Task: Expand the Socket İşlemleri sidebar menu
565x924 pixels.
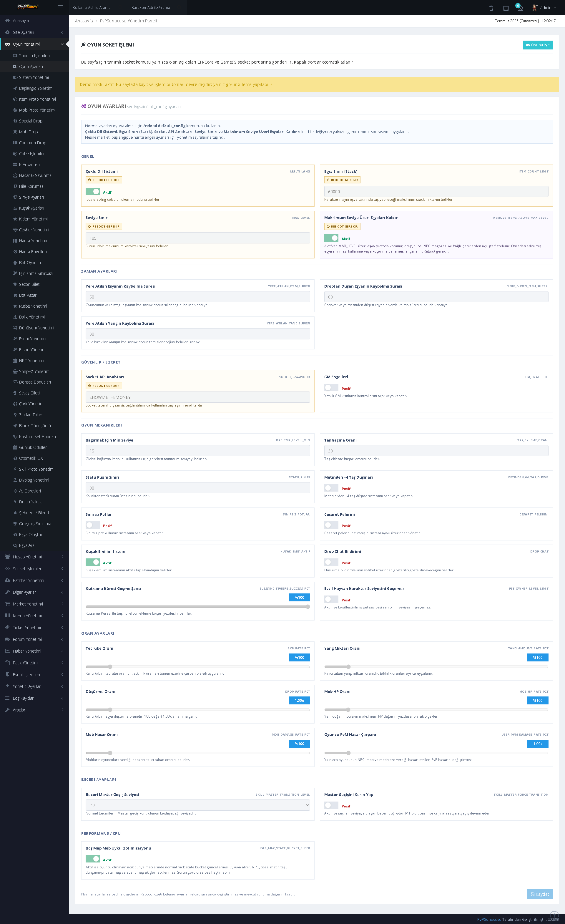Action: [x=34, y=568]
